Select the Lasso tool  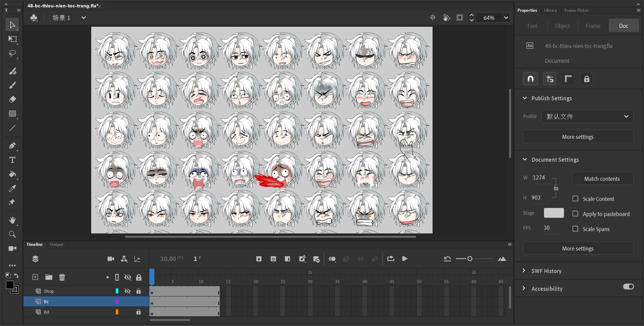pos(12,54)
